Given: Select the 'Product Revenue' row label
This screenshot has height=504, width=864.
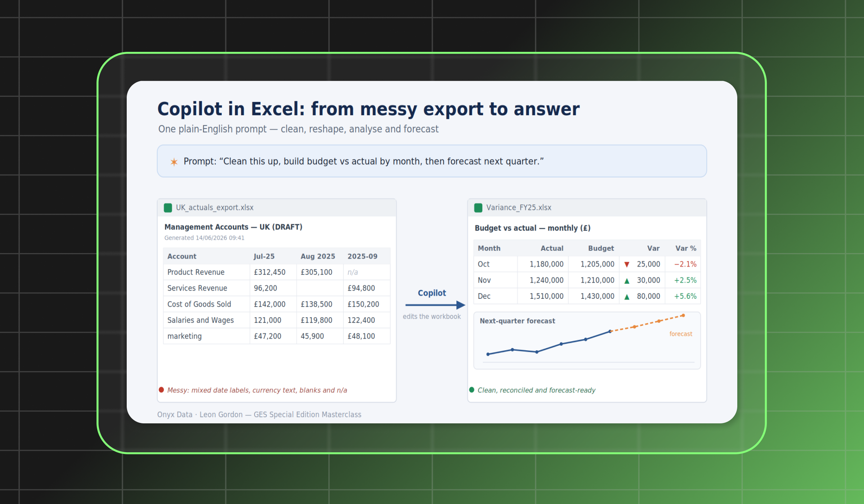Looking at the screenshot, I should pos(196,272).
